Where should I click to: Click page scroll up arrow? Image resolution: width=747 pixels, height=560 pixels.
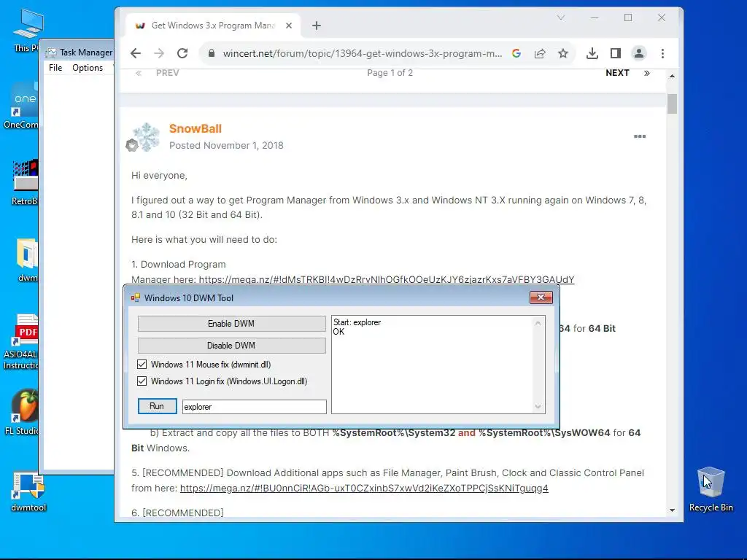click(672, 76)
